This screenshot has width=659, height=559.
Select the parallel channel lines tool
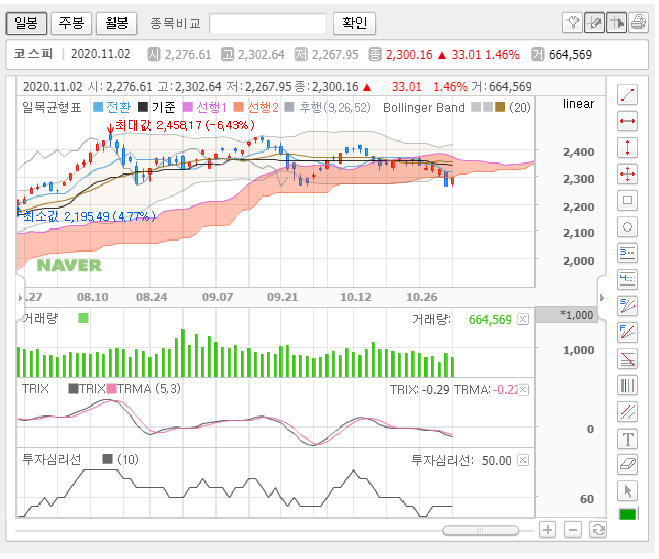point(627,411)
